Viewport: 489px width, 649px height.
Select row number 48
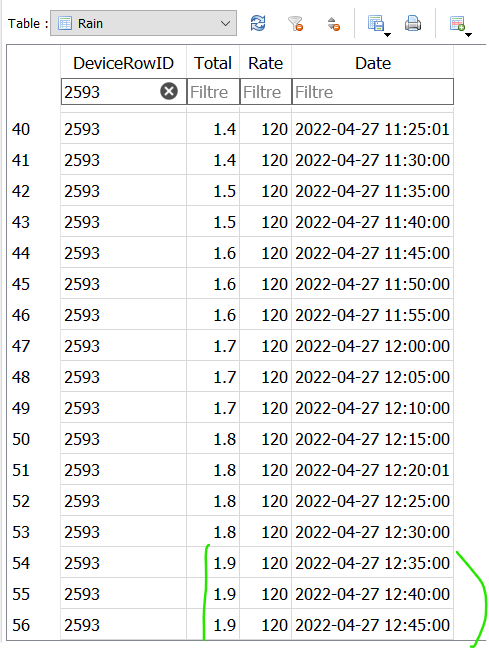[x=21, y=377]
